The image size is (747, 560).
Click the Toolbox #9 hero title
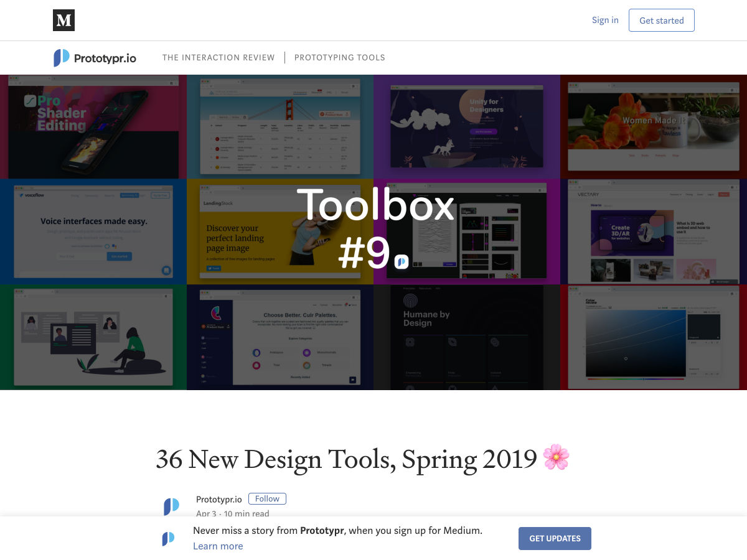point(375,229)
